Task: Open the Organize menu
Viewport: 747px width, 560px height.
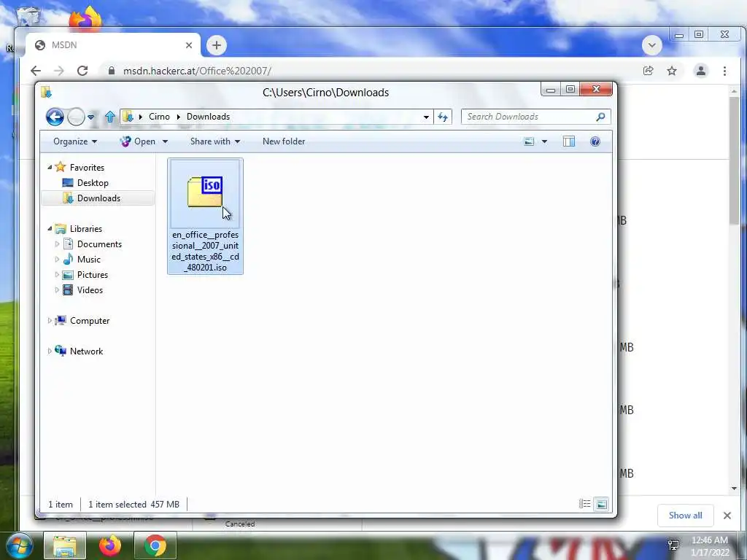Action: [75, 141]
